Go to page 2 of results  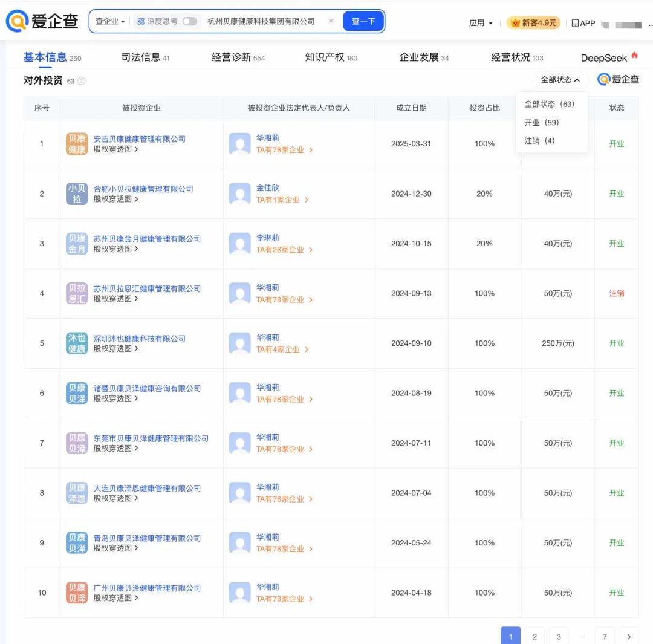pos(534,636)
